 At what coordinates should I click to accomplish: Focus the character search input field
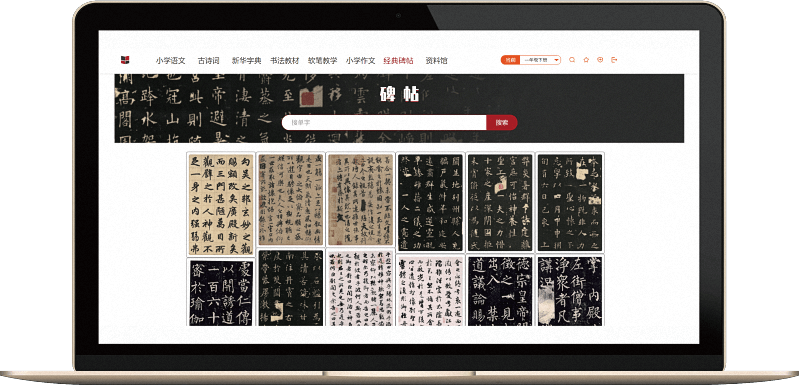(x=384, y=122)
